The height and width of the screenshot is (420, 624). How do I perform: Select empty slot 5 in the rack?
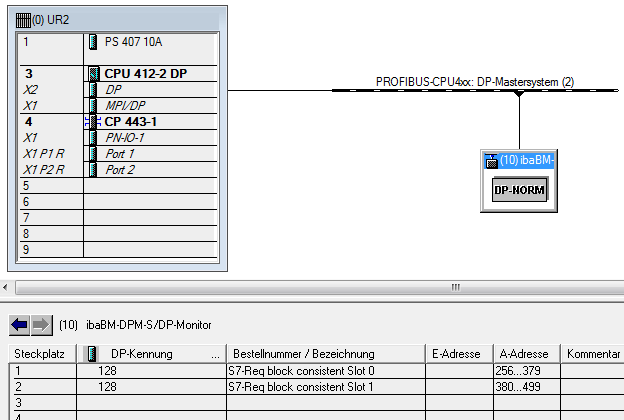115,186
